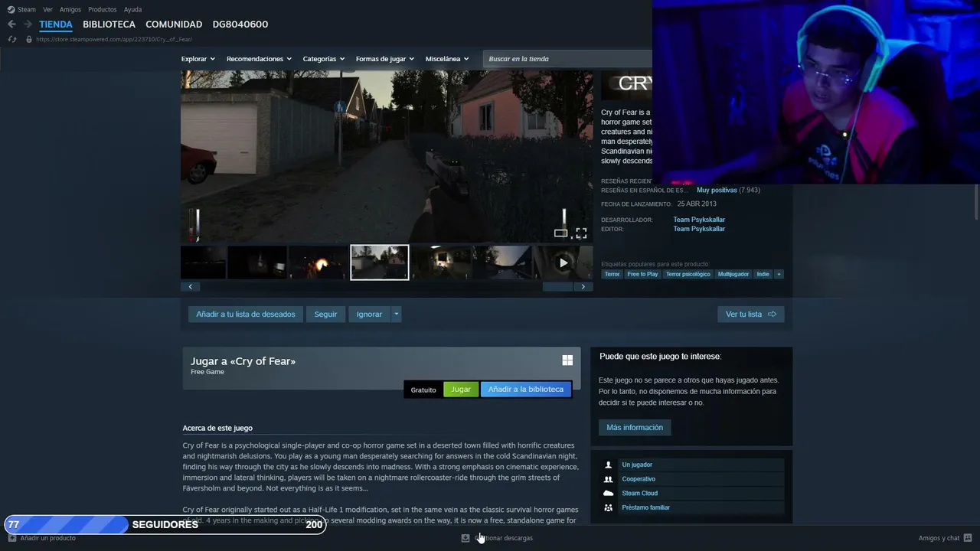The height and width of the screenshot is (551, 980).
Task: Click Añadir a la biblioteca button
Action: point(526,390)
